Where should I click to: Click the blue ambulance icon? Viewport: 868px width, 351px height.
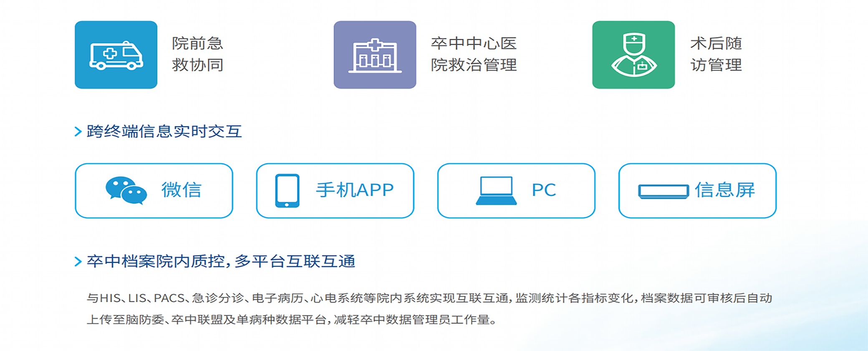[116, 55]
